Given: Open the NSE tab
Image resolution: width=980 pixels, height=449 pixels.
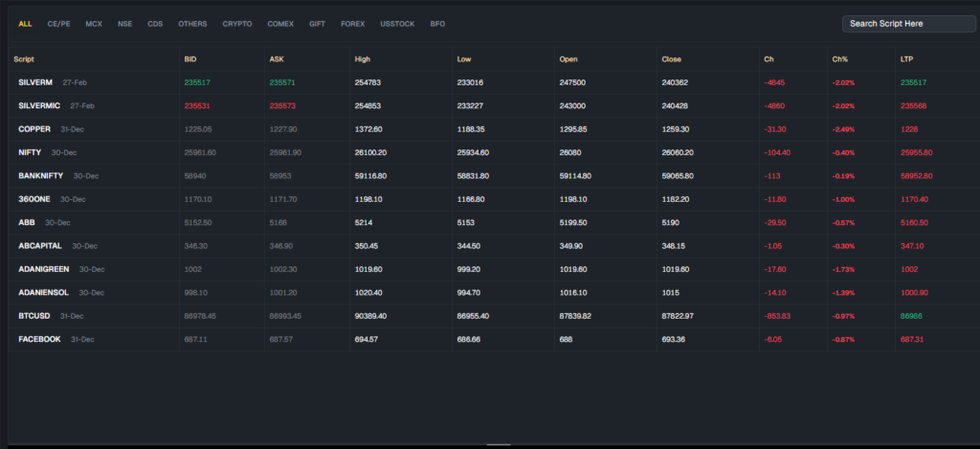Looking at the screenshot, I should coord(125,24).
